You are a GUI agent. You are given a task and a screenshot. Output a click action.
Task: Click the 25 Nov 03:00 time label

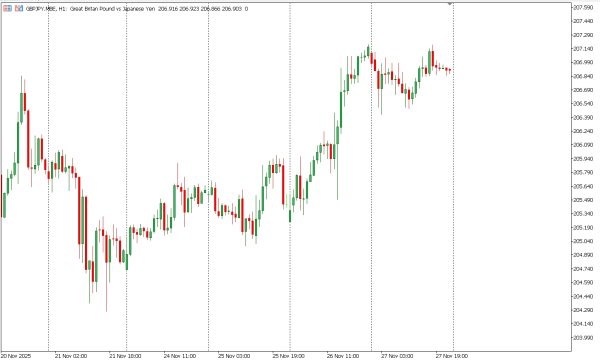click(x=234, y=356)
